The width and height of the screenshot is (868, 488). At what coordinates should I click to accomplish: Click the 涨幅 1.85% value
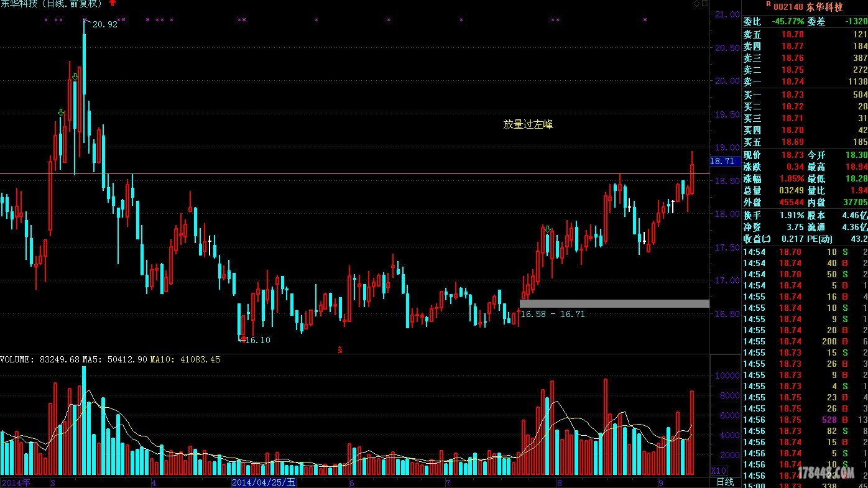[793, 179]
